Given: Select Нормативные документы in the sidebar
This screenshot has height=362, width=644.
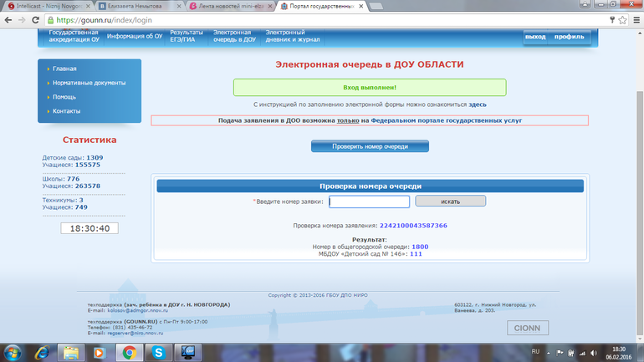Looking at the screenshot, I should tap(89, 83).
